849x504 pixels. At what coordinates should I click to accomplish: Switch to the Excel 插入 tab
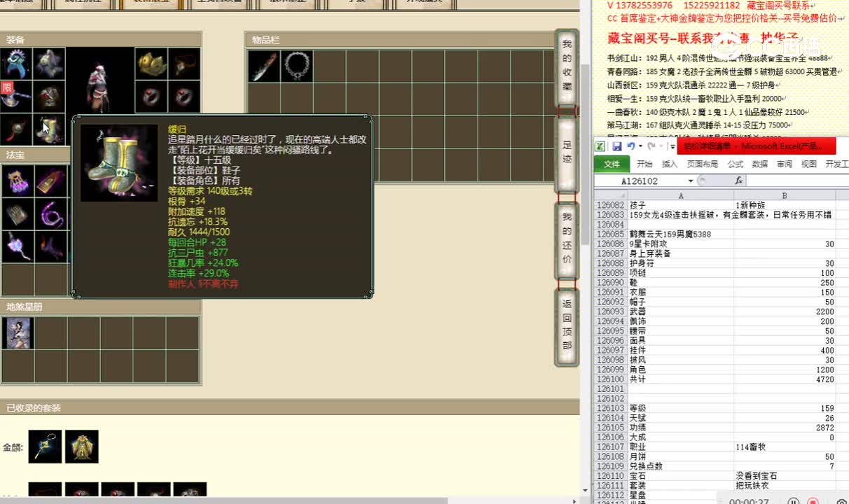pos(670,164)
